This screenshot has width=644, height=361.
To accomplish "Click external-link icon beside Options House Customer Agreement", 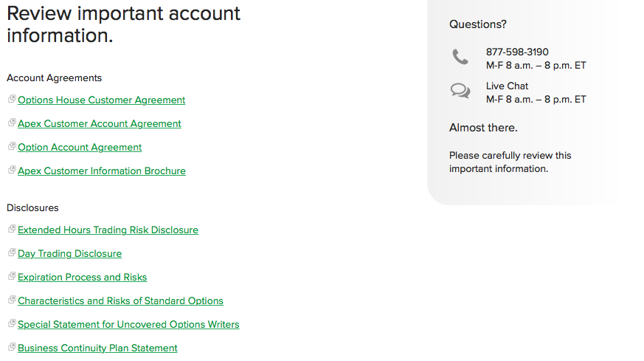I will point(12,99).
